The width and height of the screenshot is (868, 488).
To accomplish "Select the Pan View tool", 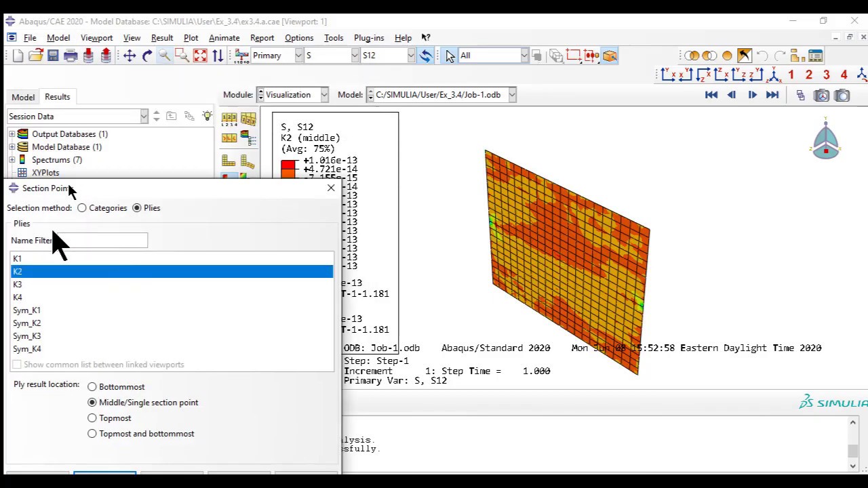I will [130, 56].
